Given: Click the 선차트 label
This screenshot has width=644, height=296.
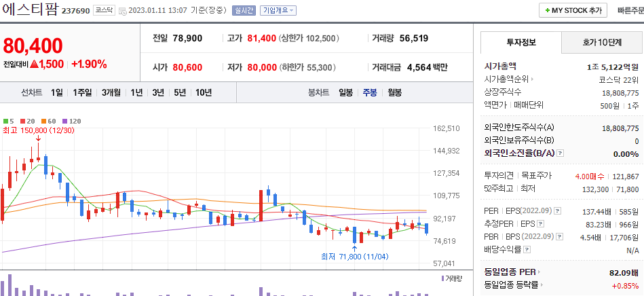Looking at the screenshot, I should click(32, 92).
